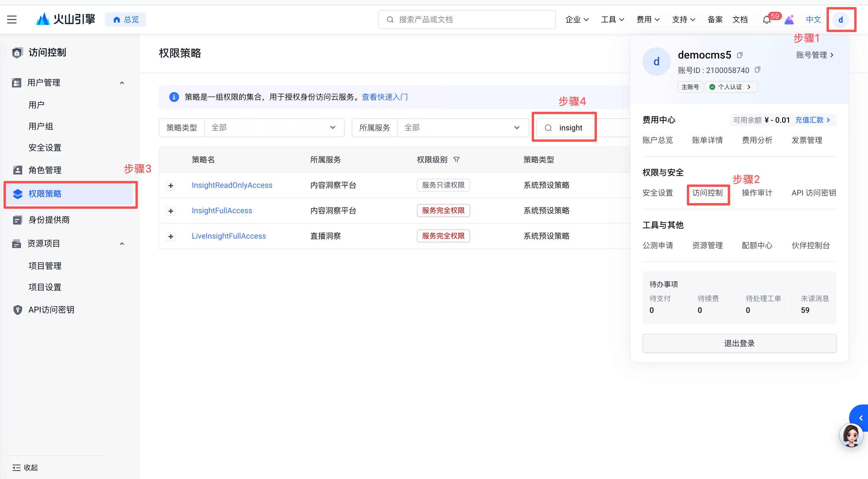Expand the LiveInsightFullAccess row
The image size is (868, 479).
171,236
